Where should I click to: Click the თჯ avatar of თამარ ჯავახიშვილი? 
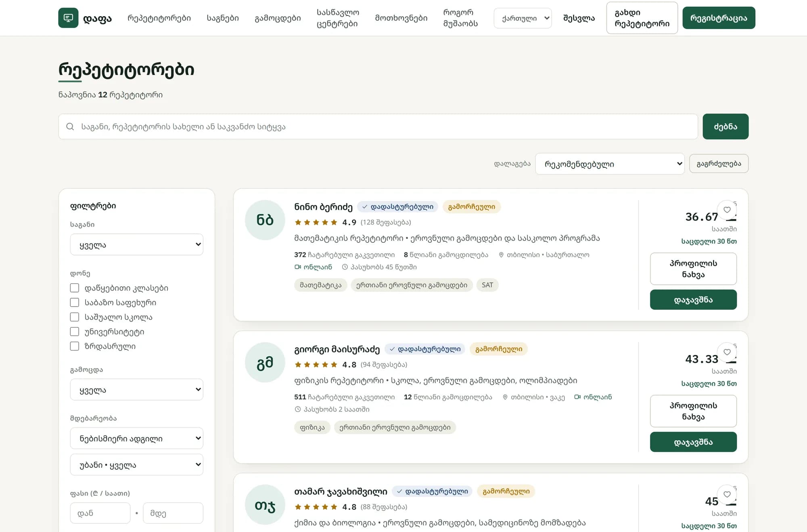click(x=265, y=505)
